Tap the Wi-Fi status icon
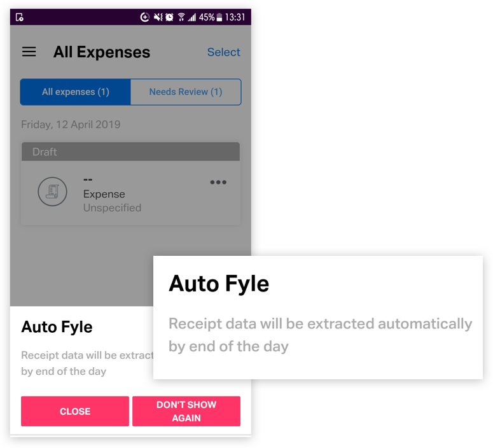The width and height of the screenshot is (493, 448). tap(181, 17)
